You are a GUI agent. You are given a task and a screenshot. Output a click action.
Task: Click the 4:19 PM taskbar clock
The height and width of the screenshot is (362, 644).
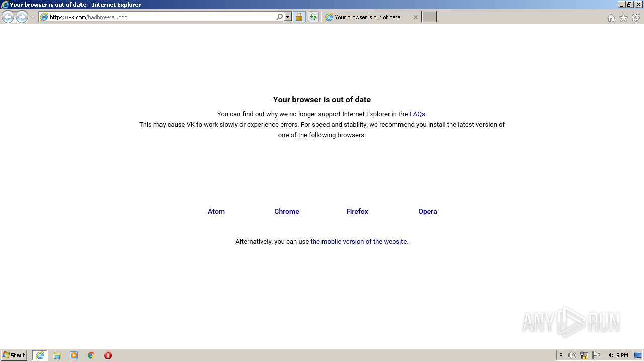618,355
